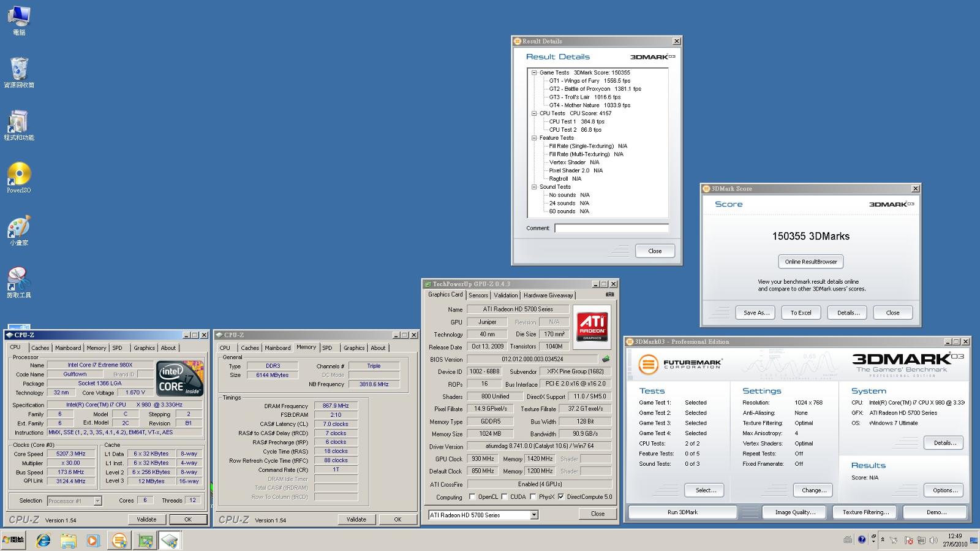Click the Image Quality button in 3DMark03
This screenshot has height=551, width=980.
(795, 512)
